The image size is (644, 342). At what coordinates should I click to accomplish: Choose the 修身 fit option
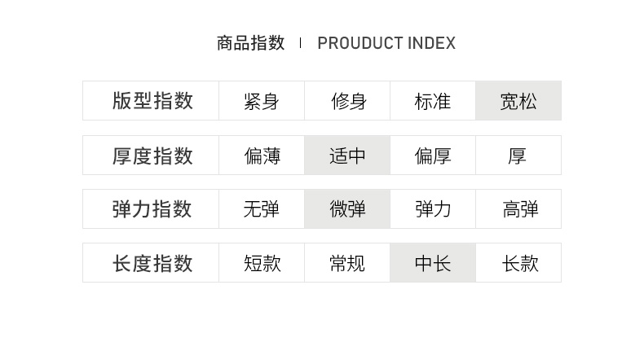[x=347, y=101]
